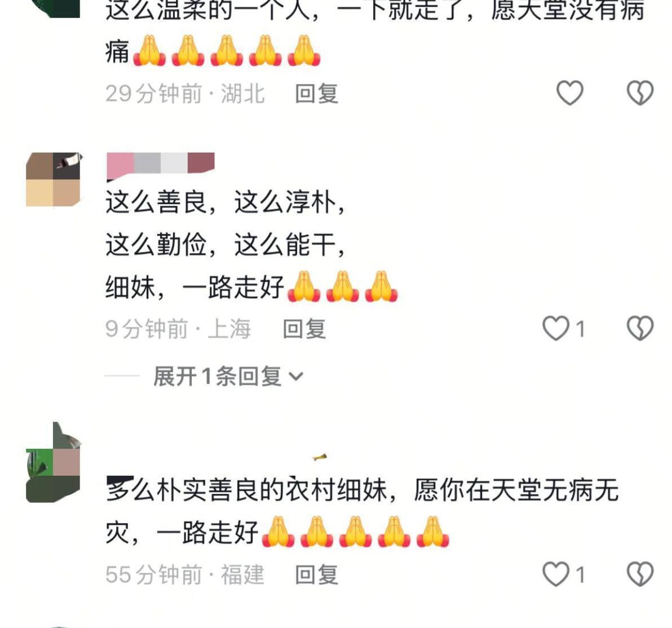Open the green avatar of 福建 commenter
672x628 pixels.
[54, 462]
